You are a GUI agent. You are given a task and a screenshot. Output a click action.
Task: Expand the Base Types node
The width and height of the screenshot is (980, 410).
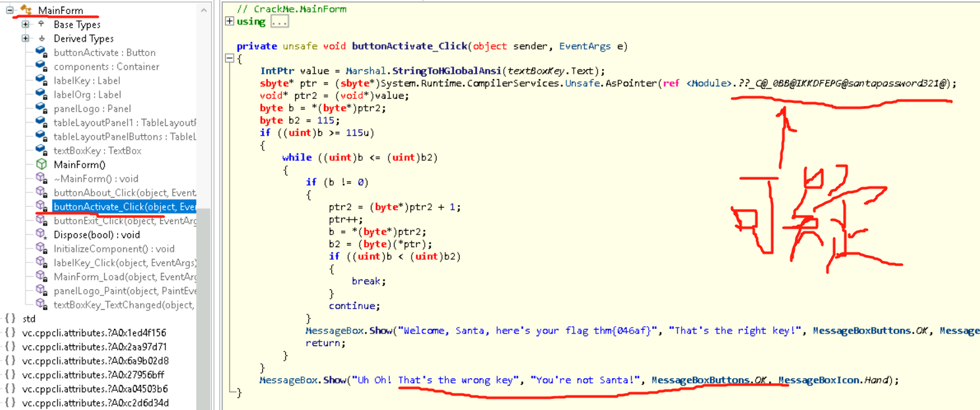point(26,24)
